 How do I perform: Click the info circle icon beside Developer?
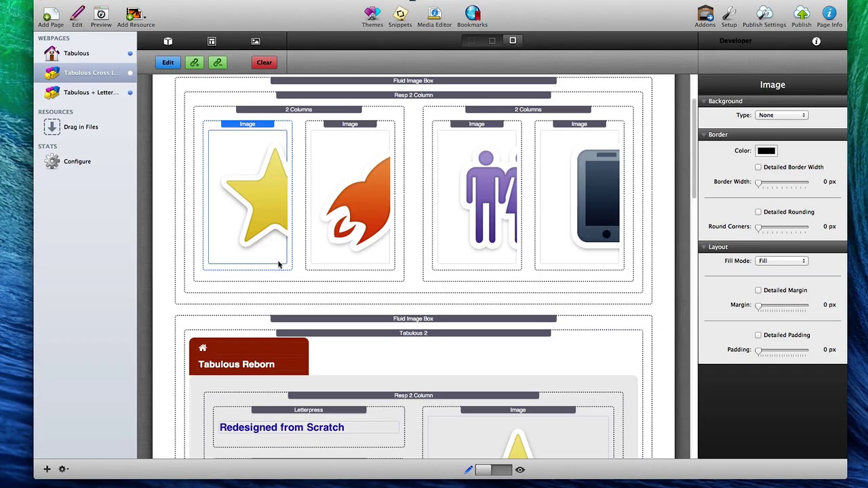816,41
